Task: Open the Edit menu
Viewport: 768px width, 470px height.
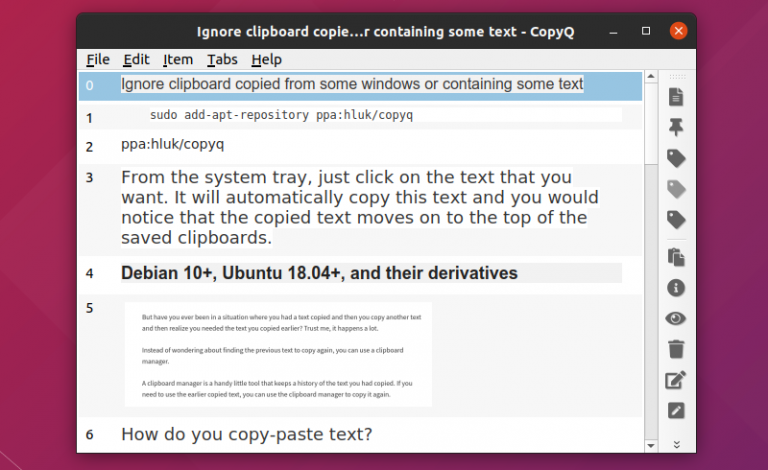Action: 136,60
